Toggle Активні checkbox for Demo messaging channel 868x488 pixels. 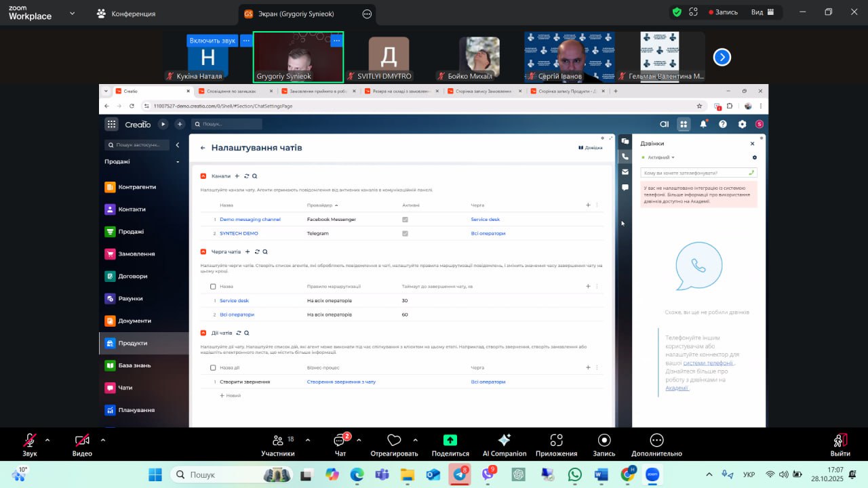click(405, 220)
